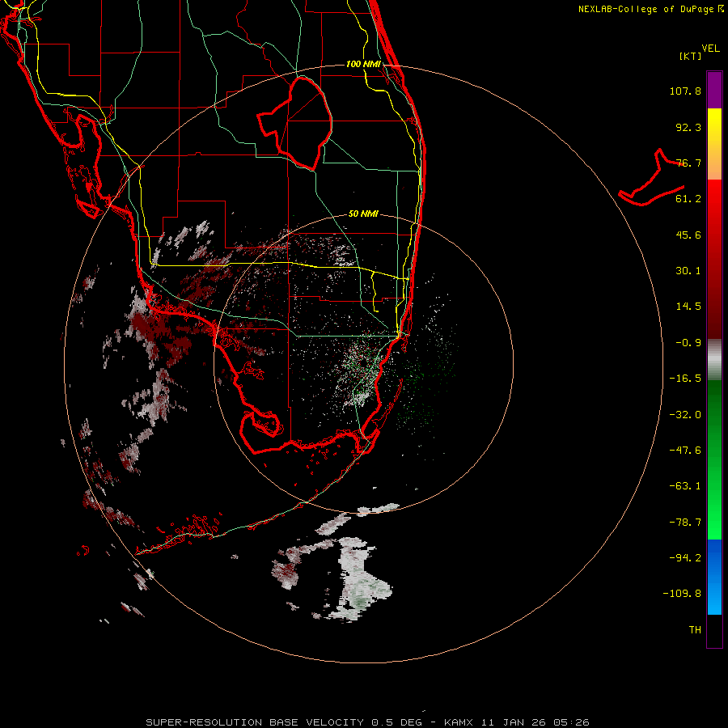728x728 pixels.
Task: Click the 76.7 legend value
Action: (688, 163)
